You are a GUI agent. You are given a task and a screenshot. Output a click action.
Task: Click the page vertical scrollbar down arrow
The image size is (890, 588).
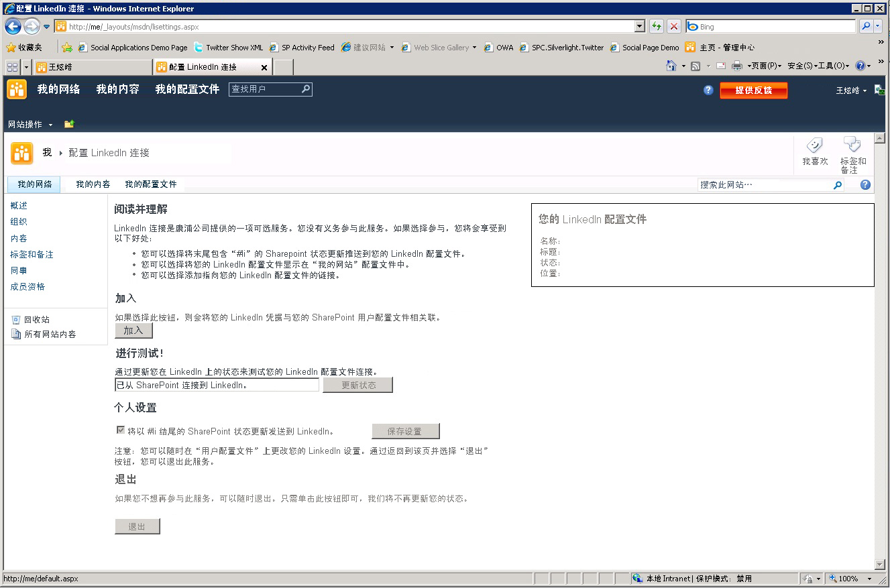click(x=880, y=565)
